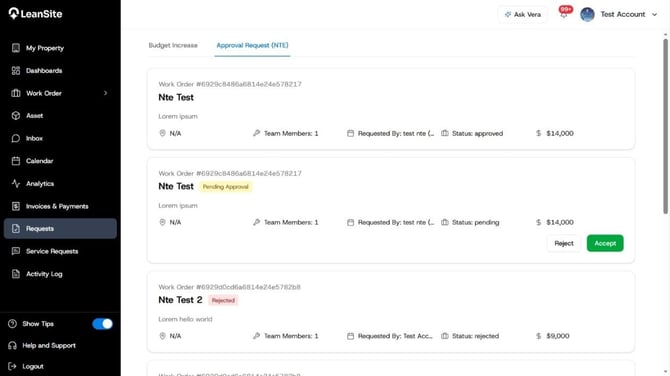Click the Help and Support headset icon

(12, 345)
